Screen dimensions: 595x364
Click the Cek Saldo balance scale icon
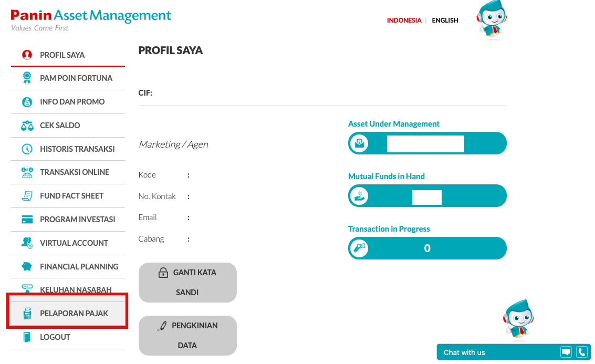pyautogui.click(x=27, y=126)
